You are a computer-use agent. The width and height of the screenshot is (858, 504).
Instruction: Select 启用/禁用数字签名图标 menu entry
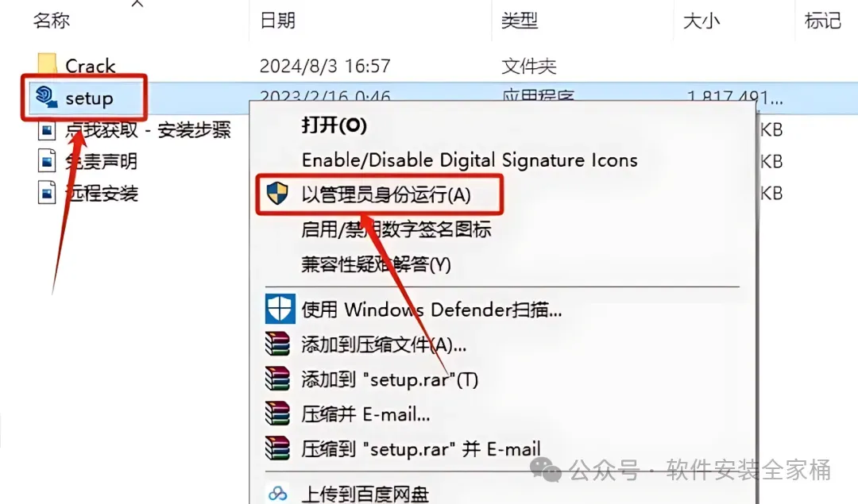coord(396,229)
